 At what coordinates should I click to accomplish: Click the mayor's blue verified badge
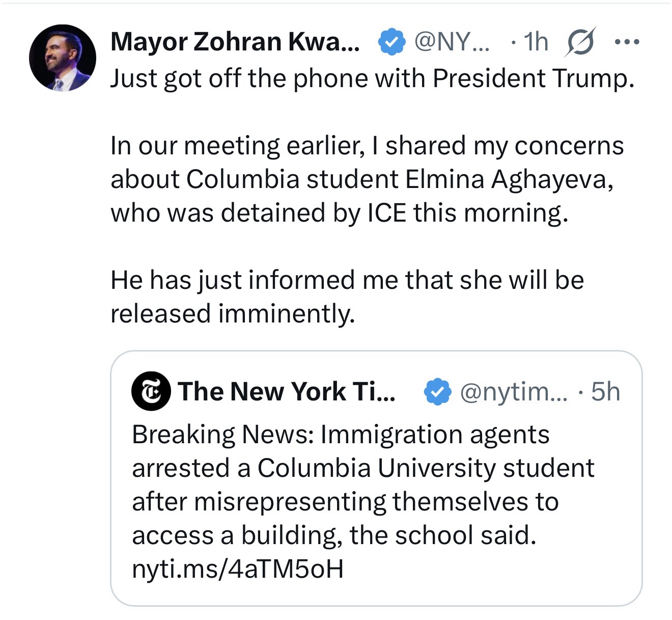click(391, 42)
